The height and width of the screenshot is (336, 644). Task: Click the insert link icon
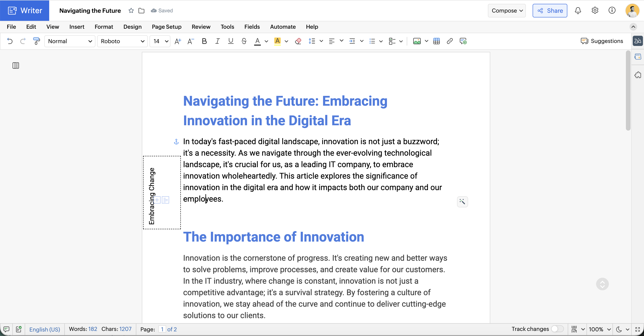click(x=450, y=41)
